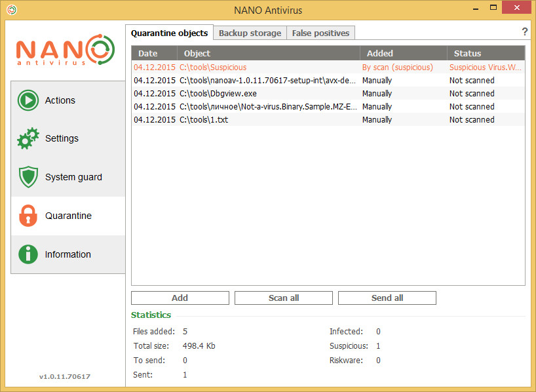The image size is (536, 392).
Task: Sort by the Date column header
Action: tap(154, 53)
